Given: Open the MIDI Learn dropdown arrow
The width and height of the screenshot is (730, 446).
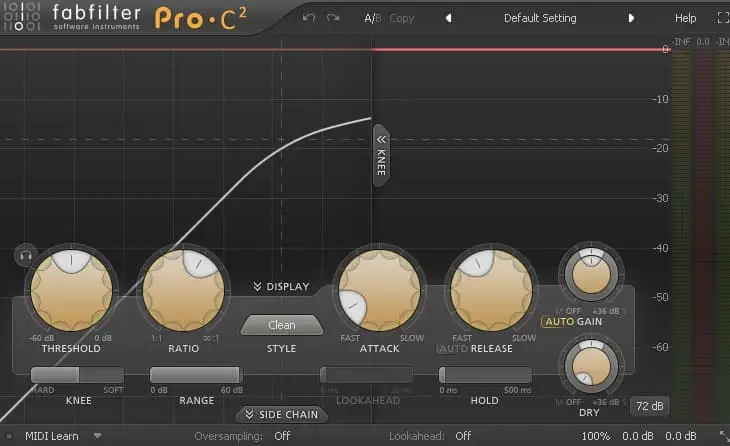Looking at the screenshot, I should pyautogui.click(x=98, y=436).
